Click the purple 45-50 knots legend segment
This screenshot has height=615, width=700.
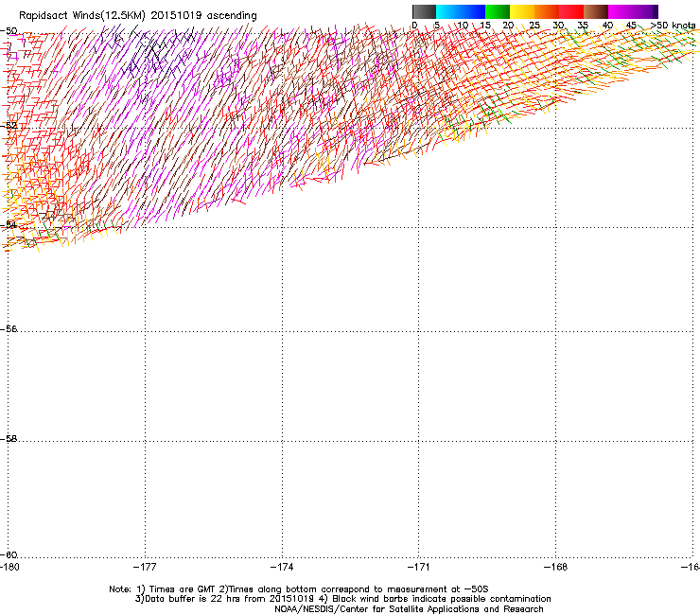click(x=645, y=11)
